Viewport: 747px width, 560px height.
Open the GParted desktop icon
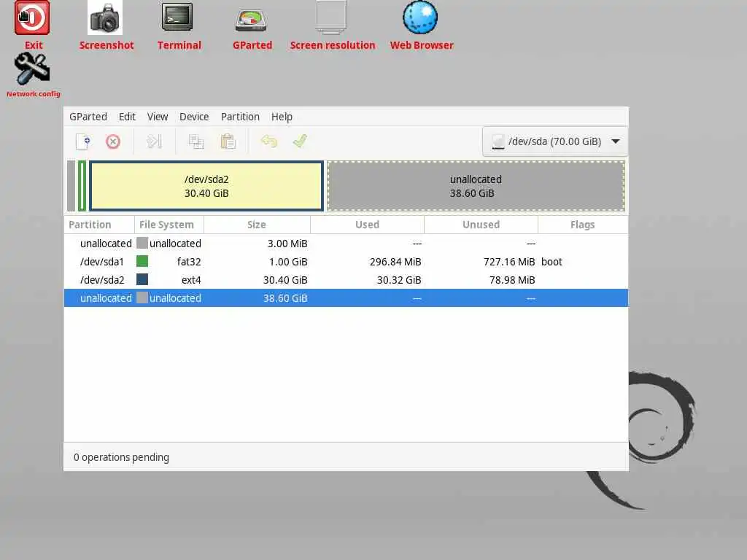(x=251, y=20)
